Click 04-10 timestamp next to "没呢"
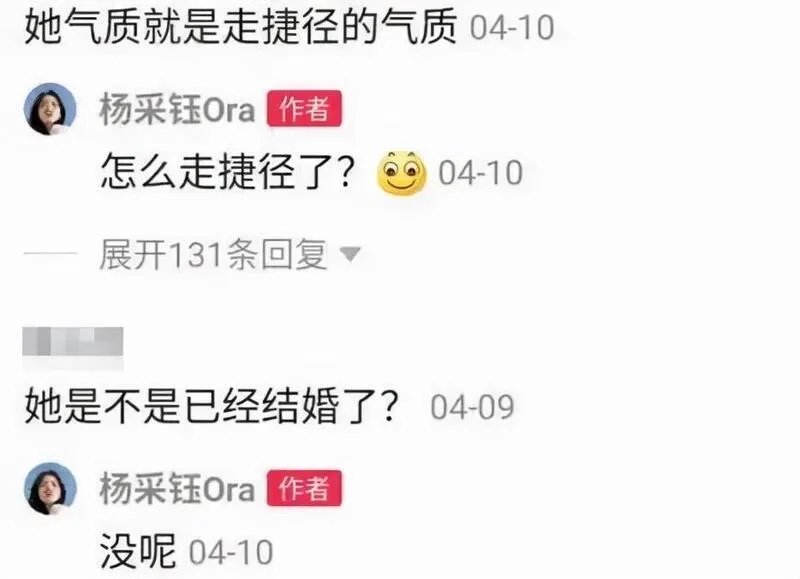 click(231, 552)
